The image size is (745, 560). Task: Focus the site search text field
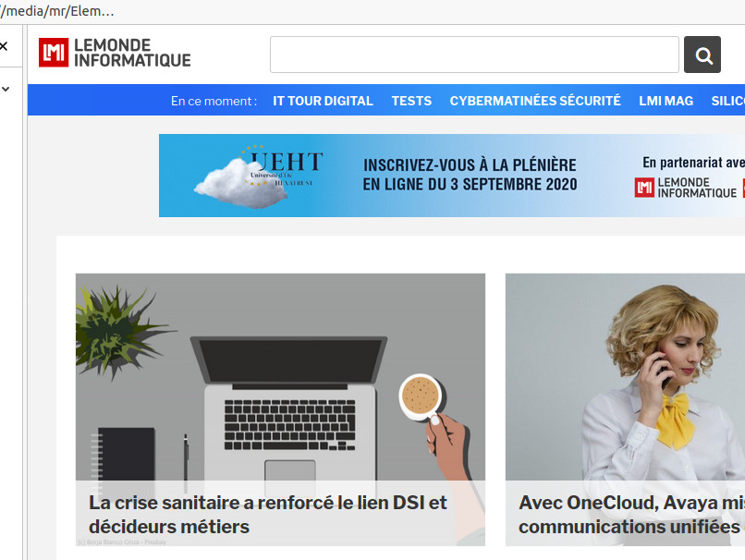tap(474, 55)
